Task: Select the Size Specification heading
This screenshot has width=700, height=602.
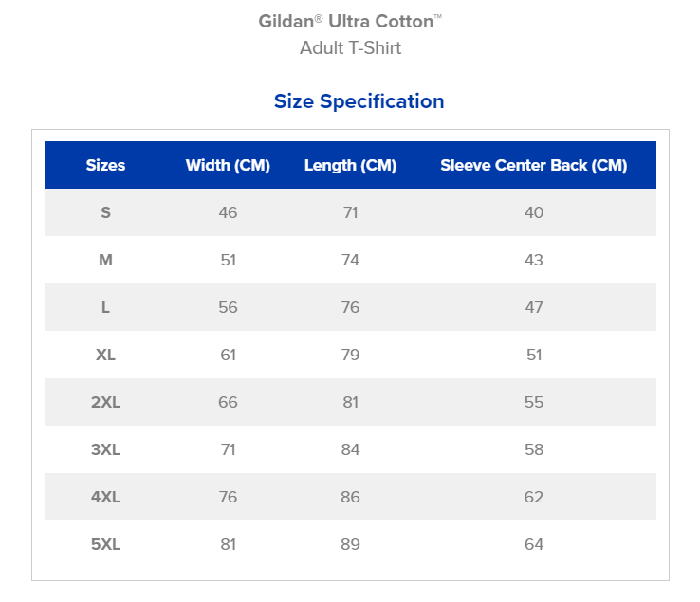Action: 359,101
